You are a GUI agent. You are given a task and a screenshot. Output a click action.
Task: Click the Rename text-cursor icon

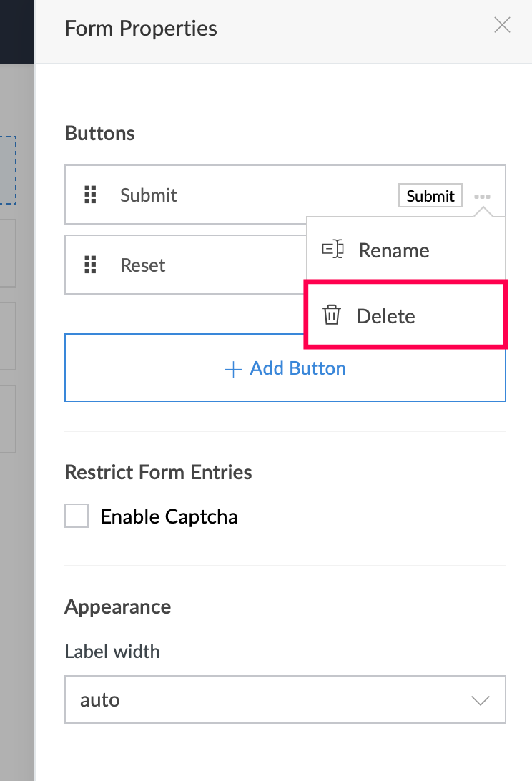click(332, 250)
